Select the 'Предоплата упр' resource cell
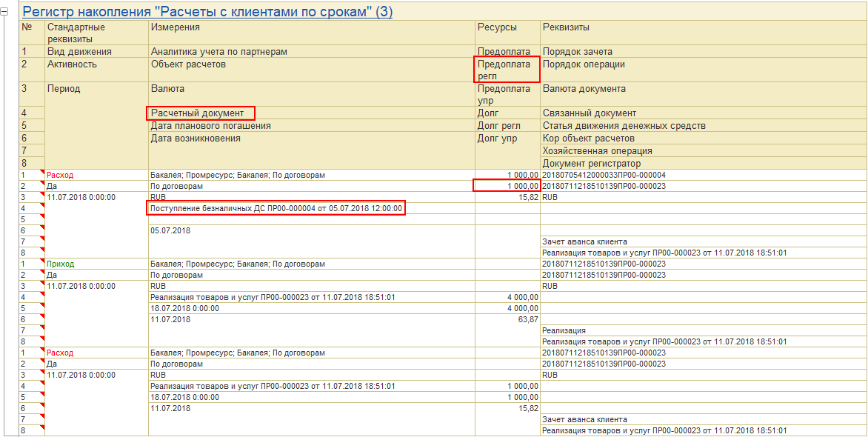 pos(507,94)
